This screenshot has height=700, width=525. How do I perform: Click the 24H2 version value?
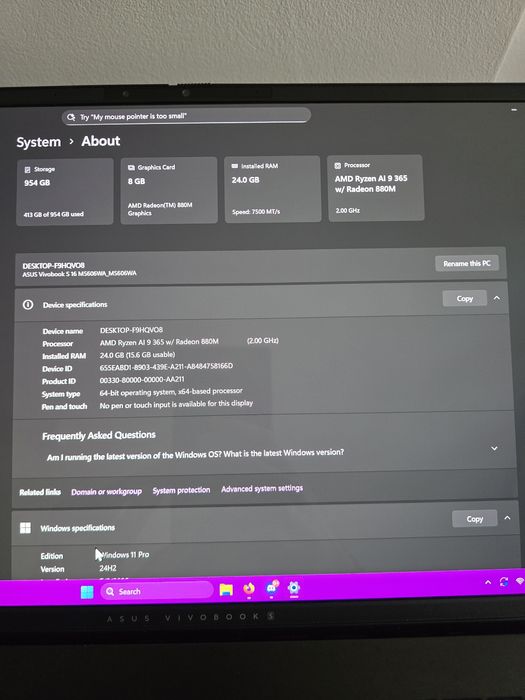pyautogui.click(x=108, y=568)
